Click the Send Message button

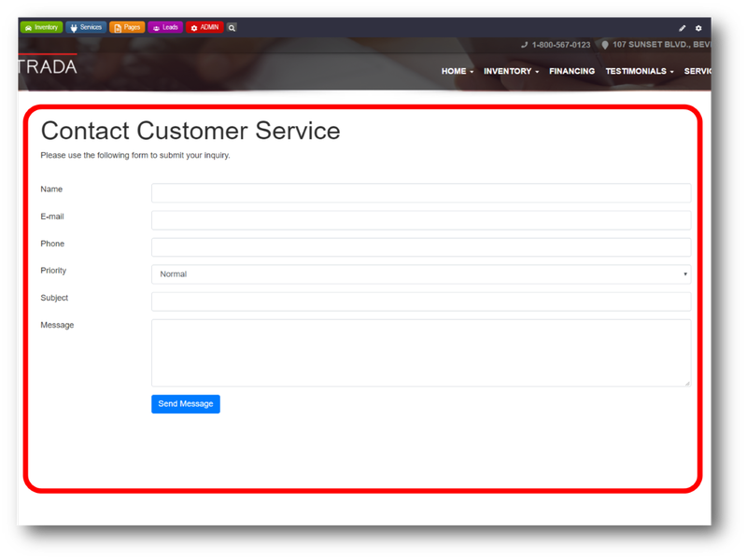(186, 404)
